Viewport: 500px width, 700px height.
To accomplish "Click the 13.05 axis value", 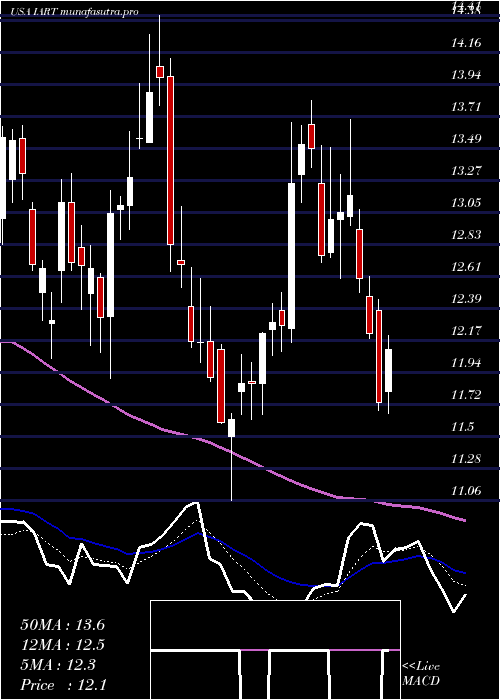I will click(x=466, y=203).
